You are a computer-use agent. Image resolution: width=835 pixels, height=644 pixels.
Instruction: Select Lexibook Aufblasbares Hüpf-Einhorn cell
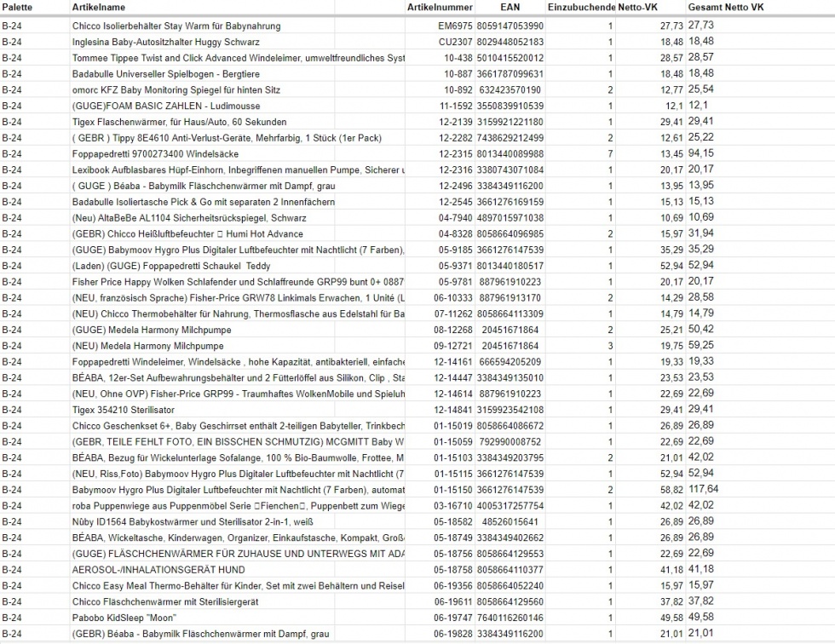[x=238, y=170]
